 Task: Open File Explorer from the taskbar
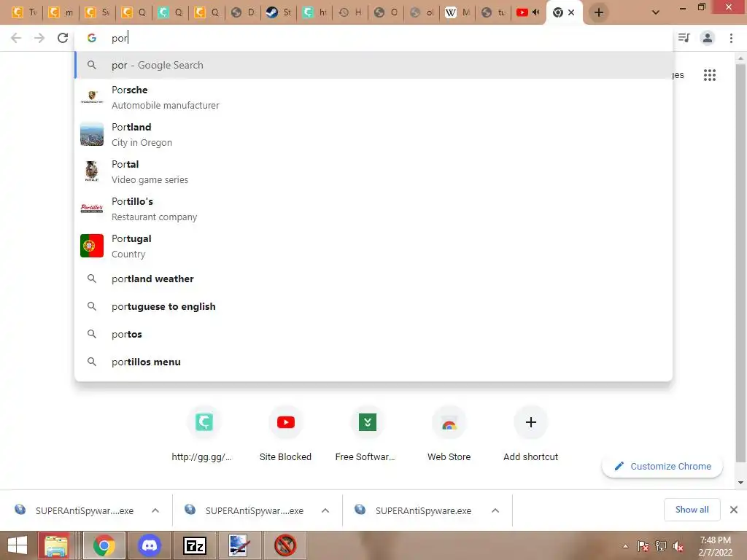pyautogui.click(x=56, y=545)
